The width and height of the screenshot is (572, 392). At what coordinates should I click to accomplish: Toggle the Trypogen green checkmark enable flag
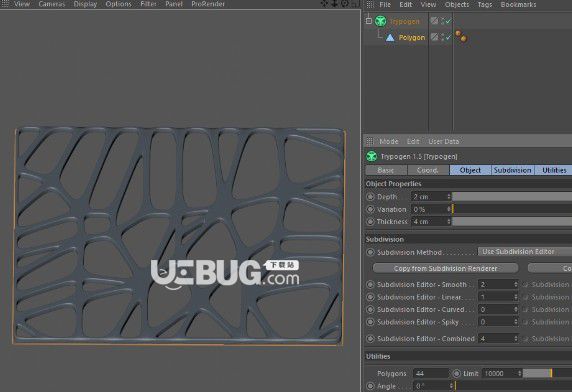(448, 22)
